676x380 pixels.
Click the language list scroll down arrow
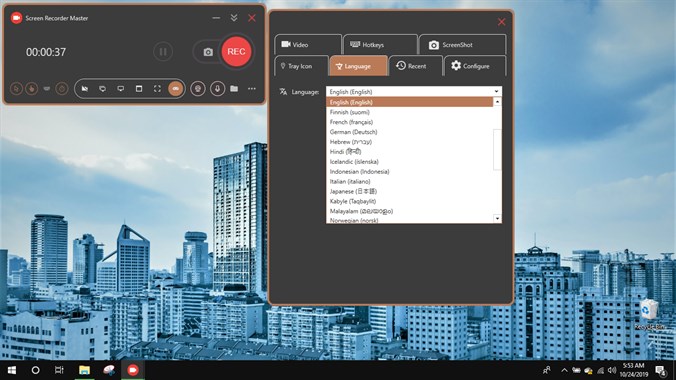click(497, 219)
